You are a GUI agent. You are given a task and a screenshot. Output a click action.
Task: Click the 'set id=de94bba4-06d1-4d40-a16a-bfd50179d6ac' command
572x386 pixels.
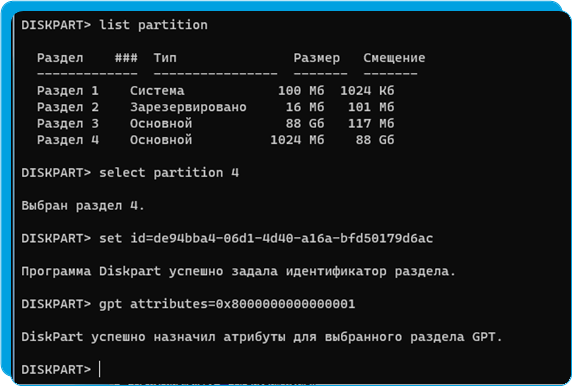click(x=266, y=238)
